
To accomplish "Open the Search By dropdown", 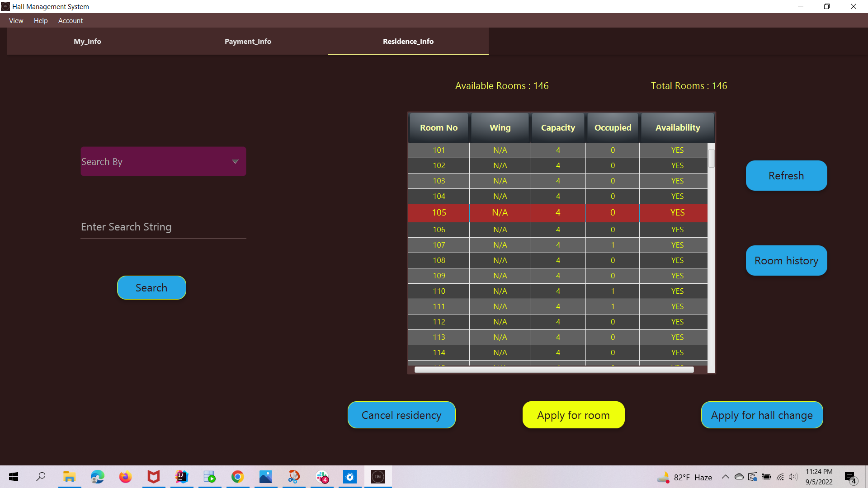I will [x=163, y=161].
